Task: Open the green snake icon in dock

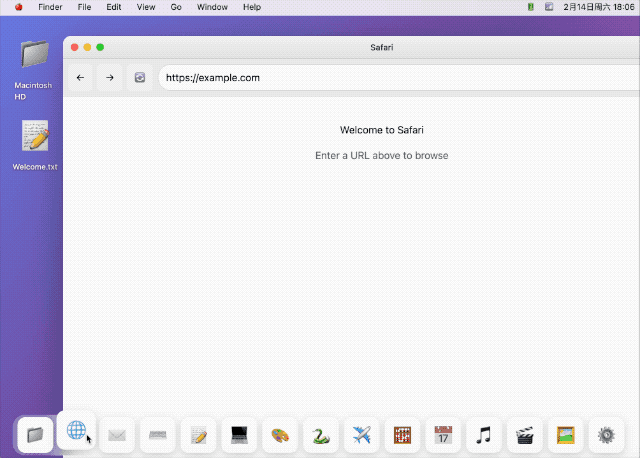Action: click(321, 435)
